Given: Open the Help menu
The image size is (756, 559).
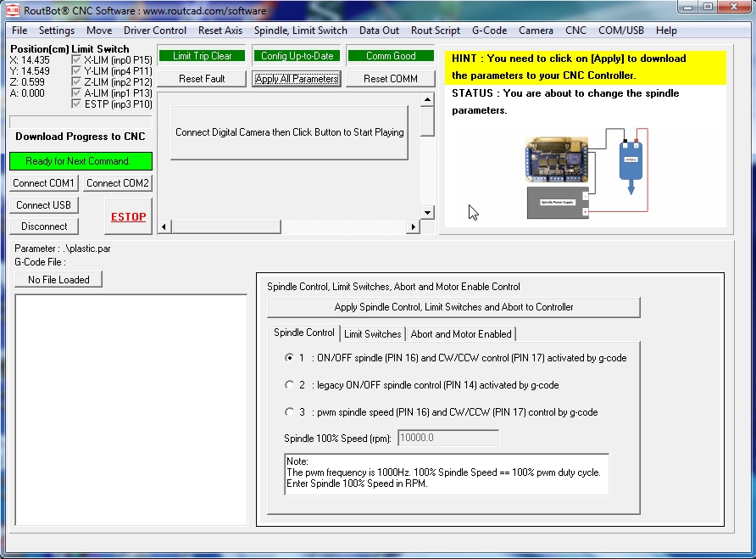Looking at the screenshot, I should coord(666,31).
